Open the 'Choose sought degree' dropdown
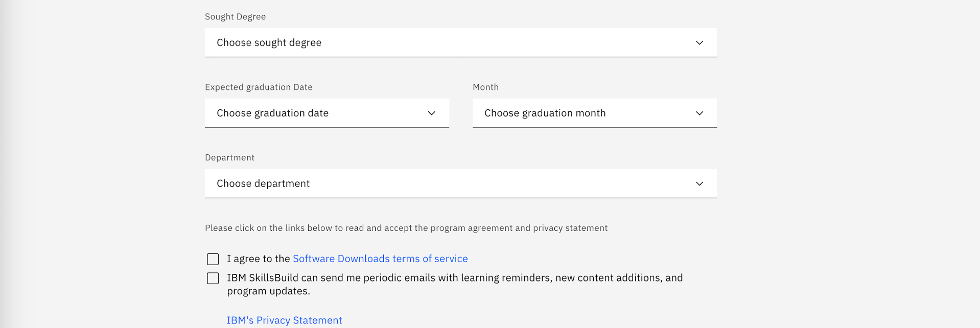 click(450, 43)
